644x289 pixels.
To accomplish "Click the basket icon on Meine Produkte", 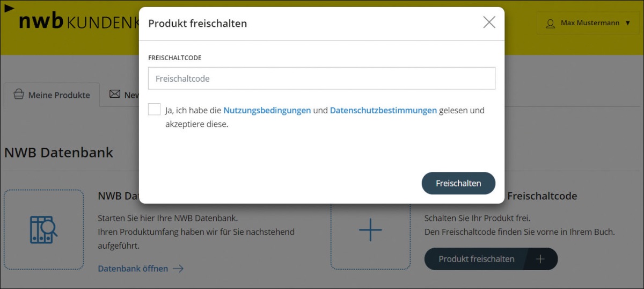I will [x=19, y=95].
